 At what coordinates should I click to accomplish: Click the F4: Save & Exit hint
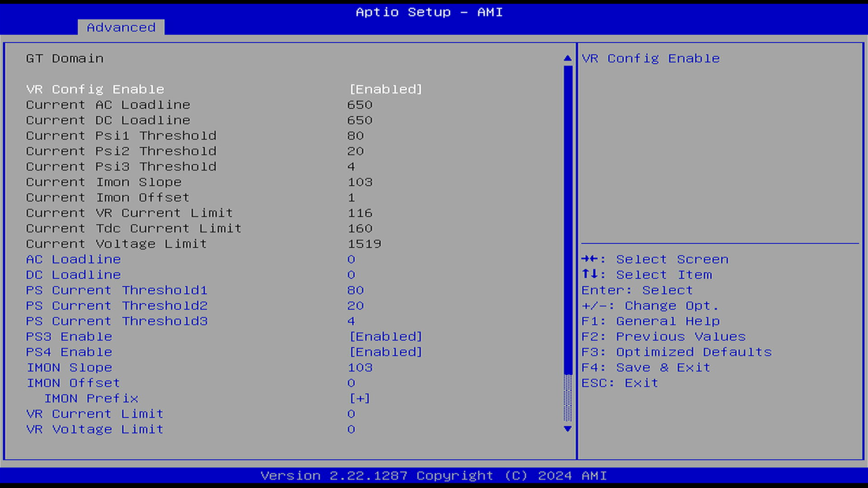click(646, 367)
